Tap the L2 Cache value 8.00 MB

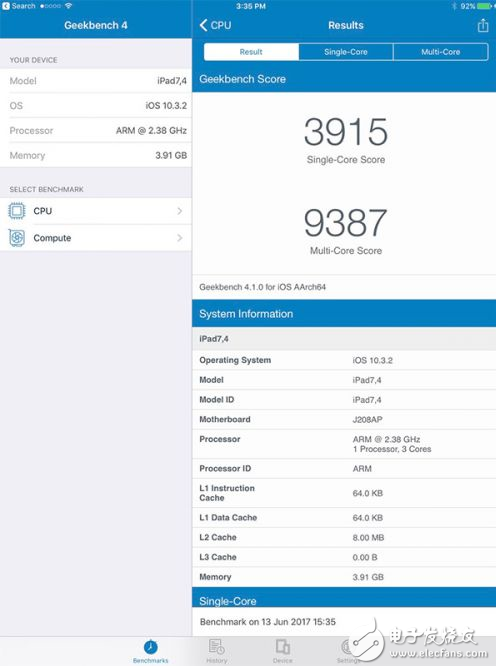pyautogui.click(x=368, y=538)
